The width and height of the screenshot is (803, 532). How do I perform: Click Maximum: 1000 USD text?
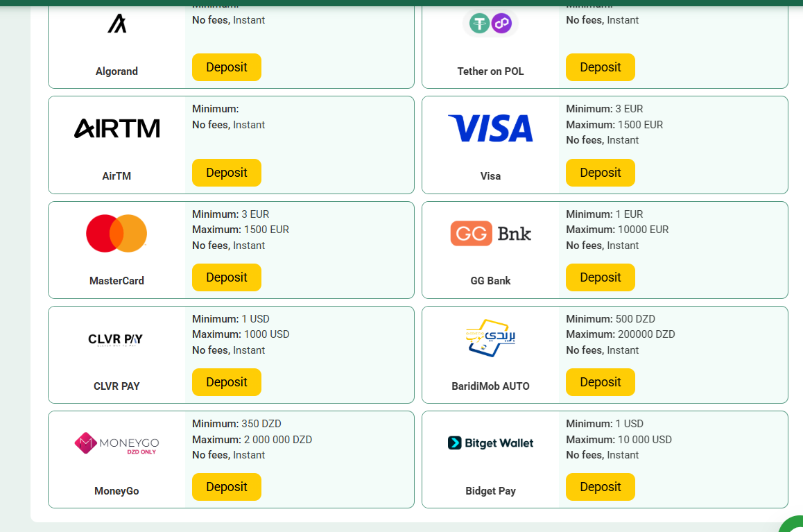click(241, 334)
